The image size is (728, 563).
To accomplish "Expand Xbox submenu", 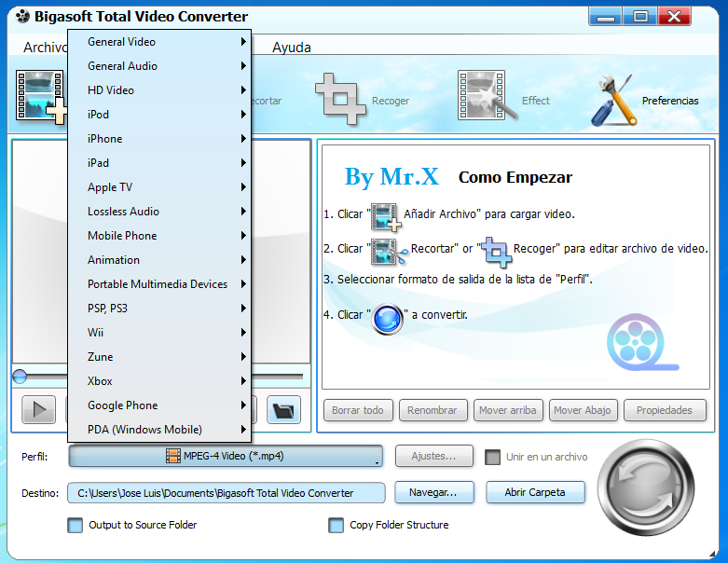I will [159, 380].
